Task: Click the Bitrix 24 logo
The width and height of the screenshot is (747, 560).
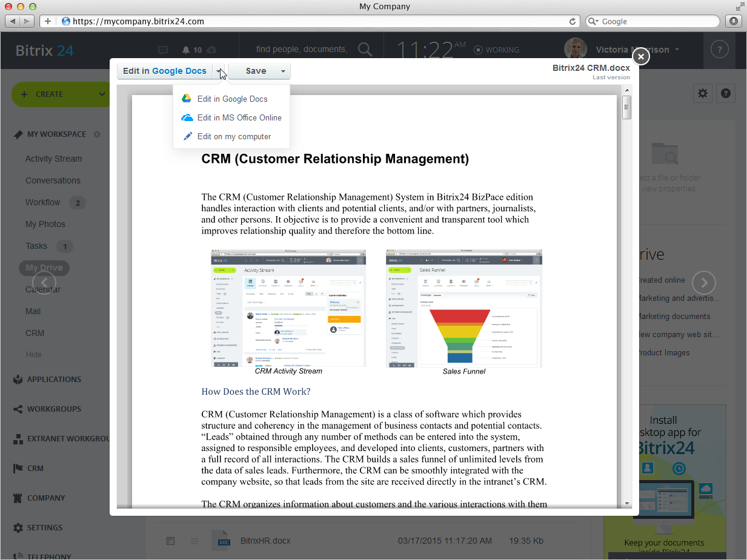Action: pyautogui.click(x=44, y=50)
